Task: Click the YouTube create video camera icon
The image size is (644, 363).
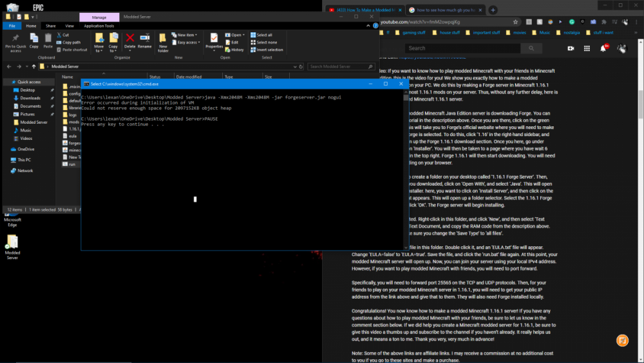Action: pyautogui.click(x=571, y=48)
